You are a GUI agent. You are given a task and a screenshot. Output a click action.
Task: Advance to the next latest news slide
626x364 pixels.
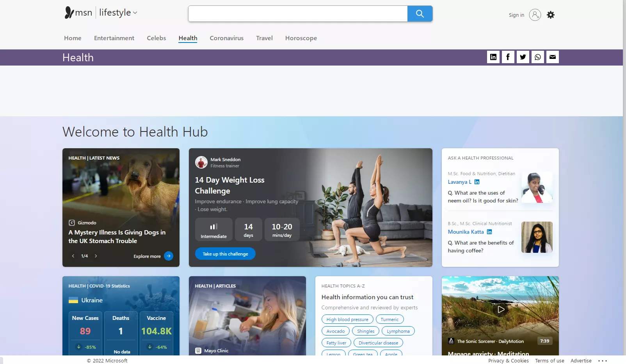coord(96,256)
